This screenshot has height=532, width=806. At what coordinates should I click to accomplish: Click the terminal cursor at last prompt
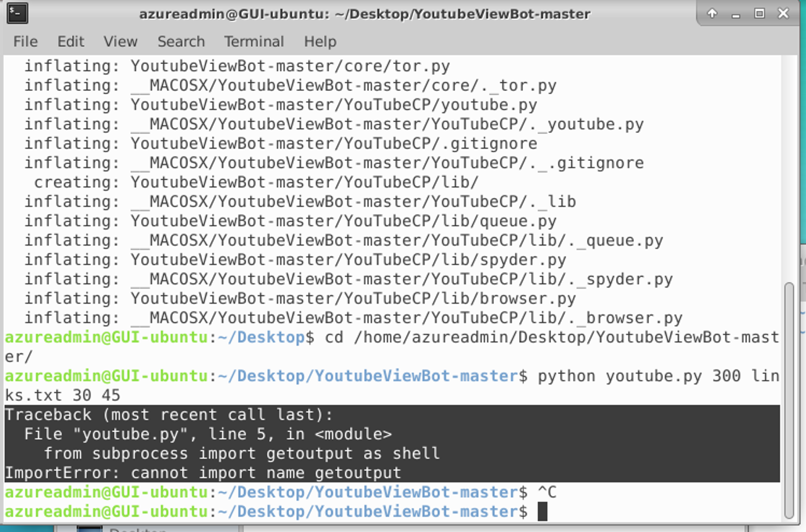coord(543,512)
